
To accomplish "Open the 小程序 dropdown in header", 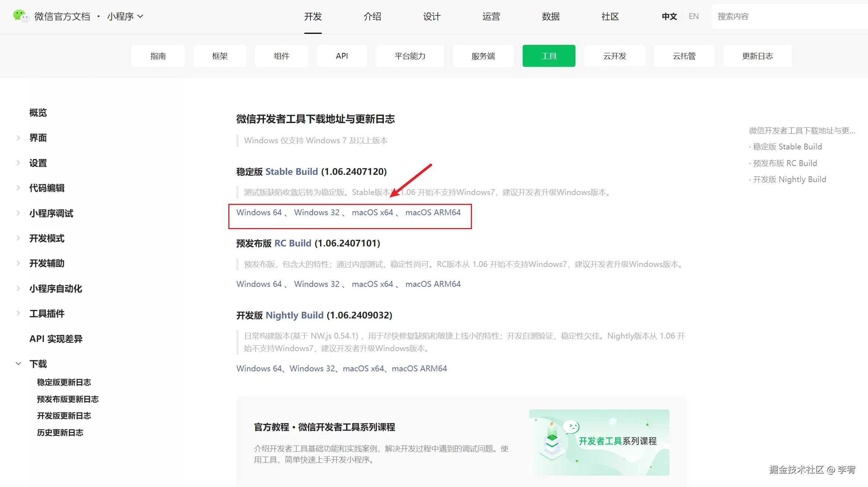I will [125, 17].
